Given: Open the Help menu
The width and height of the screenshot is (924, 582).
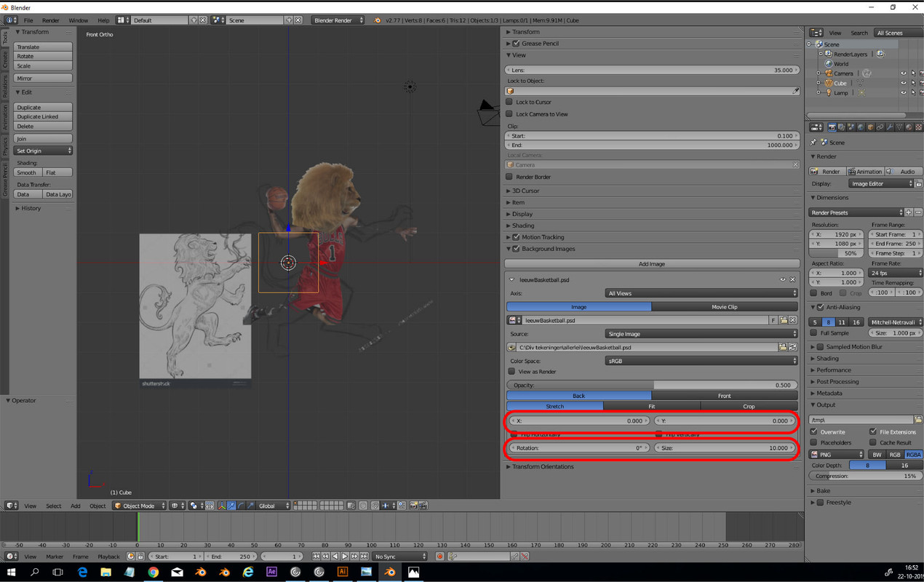Looking at the screenshot, I should (103, 20).
